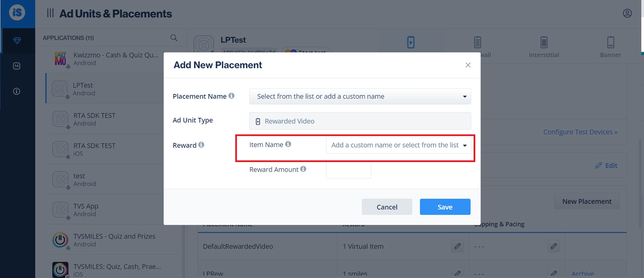The image size is (644, 278).
Task: Select LPTest Android application
Action: point(113,88)
